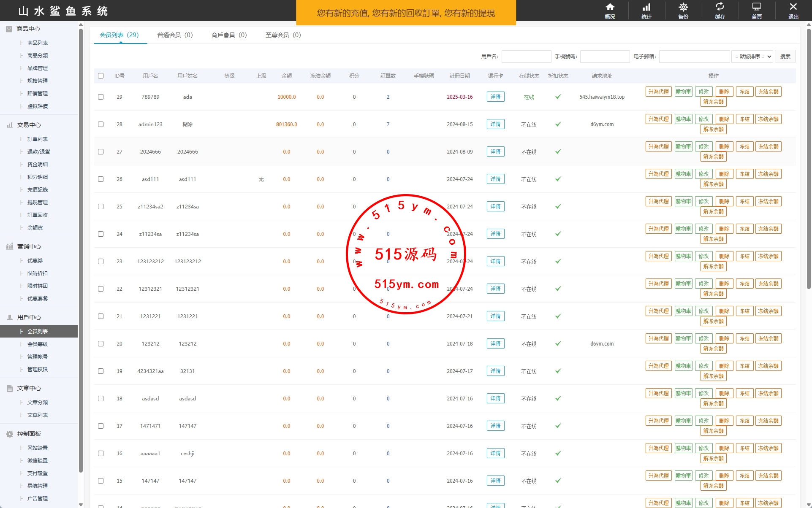
Task: Click the 交易中心 bar chart sidebar icon
Action: (x=10, y=125)
